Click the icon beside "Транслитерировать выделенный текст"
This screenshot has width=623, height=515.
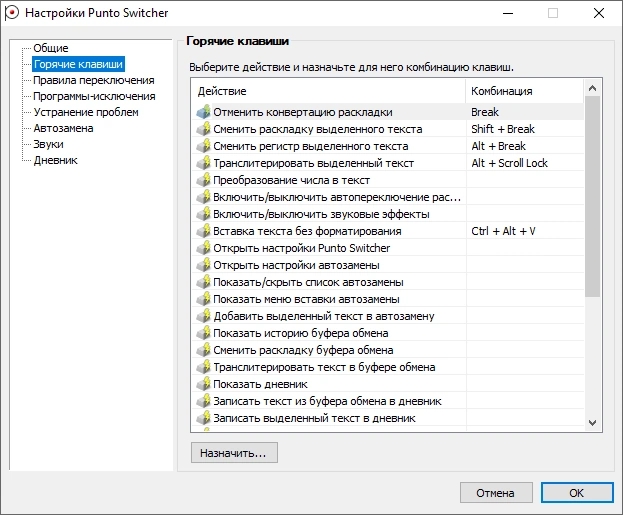point(203,163)
